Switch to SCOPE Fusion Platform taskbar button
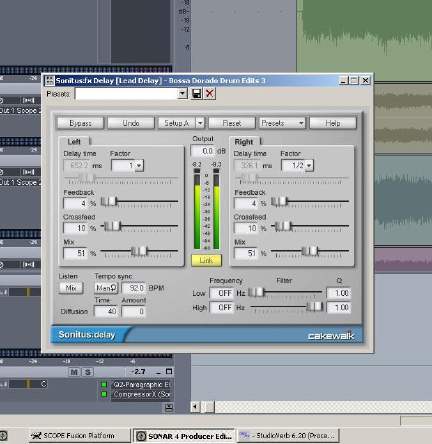Viewport: 432px width, 444px height. coord(79,435)
